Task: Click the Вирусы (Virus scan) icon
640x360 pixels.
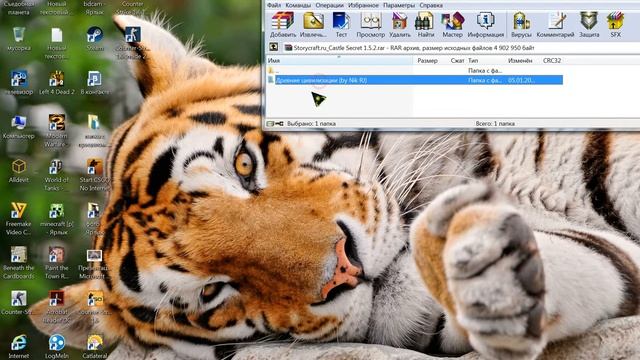Action: pos(521,25)
